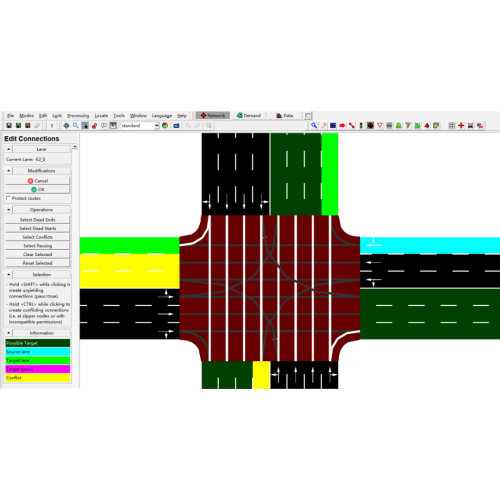Click the Operations section header
The width and height of the screenshot is (500, 500).
[x=41, y=210]
